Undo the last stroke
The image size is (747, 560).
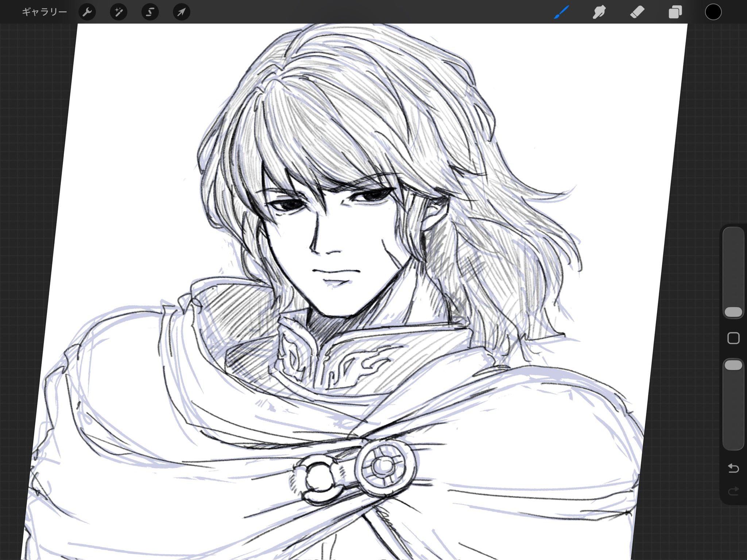point(733,468)
